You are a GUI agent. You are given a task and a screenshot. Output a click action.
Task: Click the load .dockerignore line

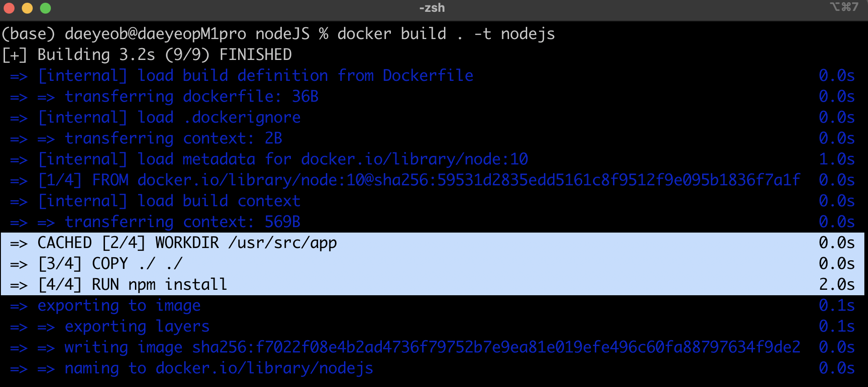[x=168, y=118]
